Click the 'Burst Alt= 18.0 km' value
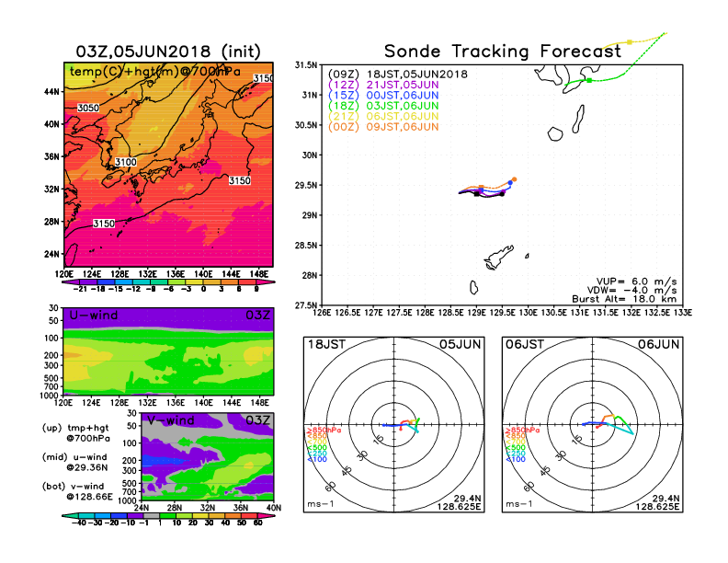Screen dimensions: 728x563 pyautogui.click(x=624, y=299)
